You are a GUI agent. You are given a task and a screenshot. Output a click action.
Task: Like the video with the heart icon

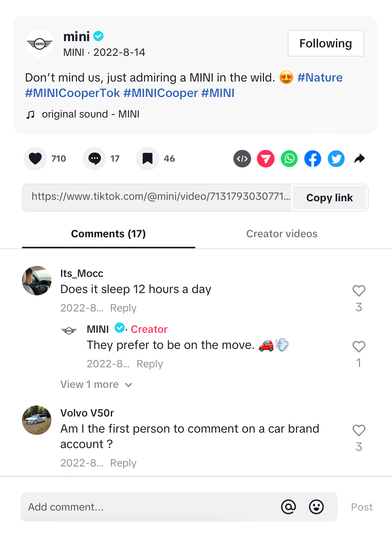point(35,159)
